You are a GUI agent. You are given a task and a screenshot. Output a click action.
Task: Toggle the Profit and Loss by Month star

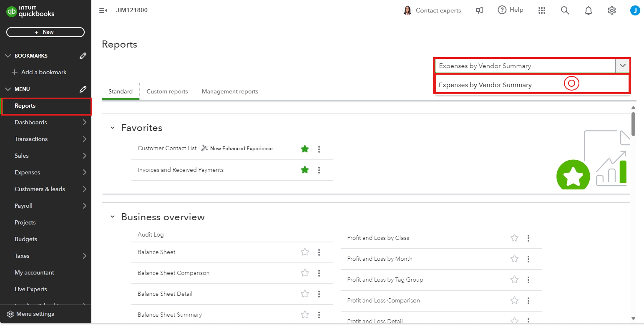[514, 259]
